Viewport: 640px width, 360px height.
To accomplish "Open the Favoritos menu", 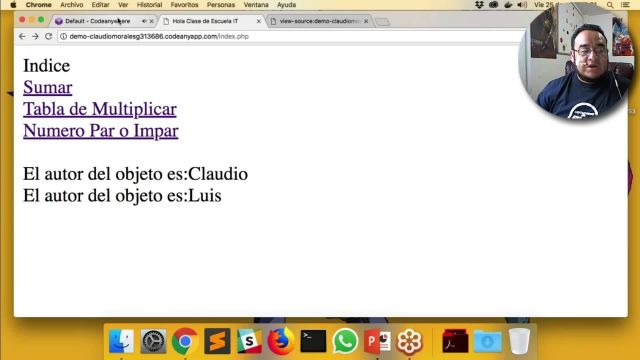I will [x=184, y=5].
